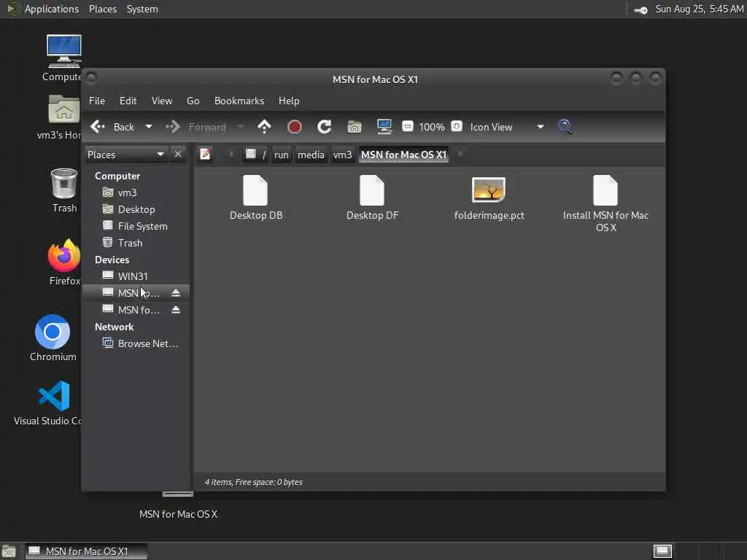Go to the vm3 breadcrumb
This screenshot has width=747, height=560.
tap(343, 155)
